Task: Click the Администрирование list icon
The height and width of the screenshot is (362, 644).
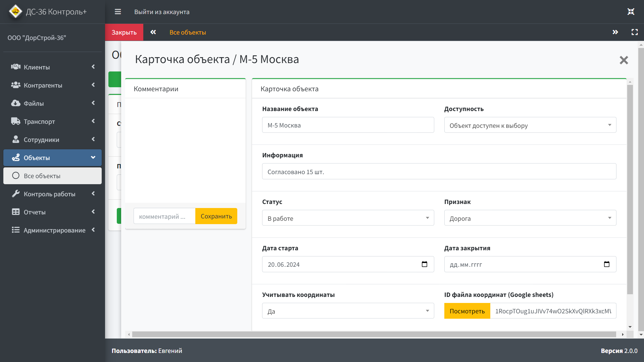Action: 16,230
